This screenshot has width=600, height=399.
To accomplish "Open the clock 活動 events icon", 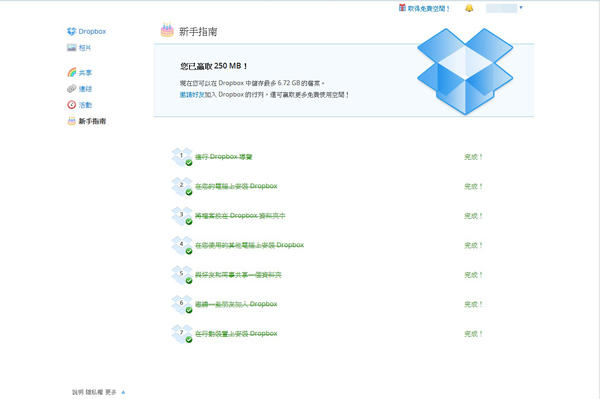I will click(72, 105).
